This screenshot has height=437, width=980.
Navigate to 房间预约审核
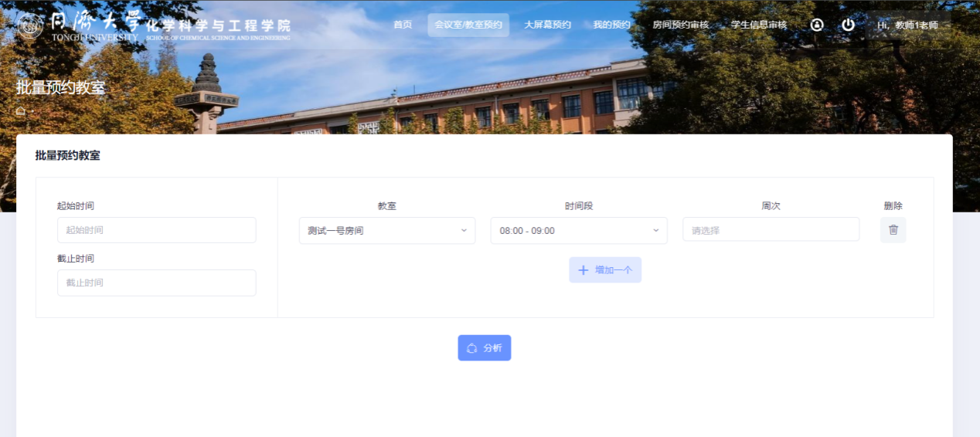[680, 25]
